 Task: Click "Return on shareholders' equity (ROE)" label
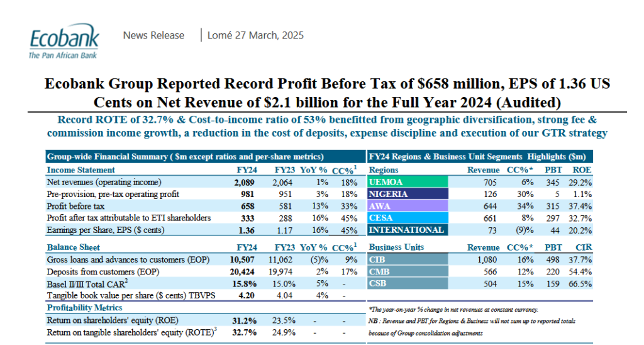coord(113,320)
